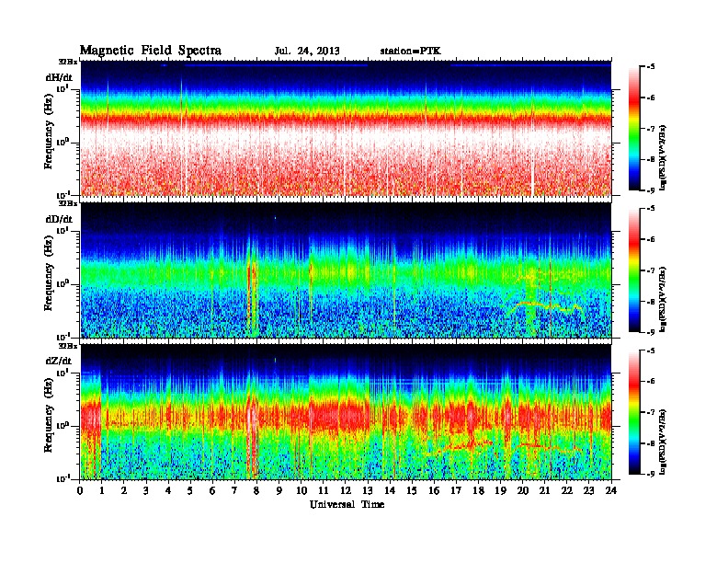
Task: Click the '-6' value on dZ/dt color bar
Action: [x=652, y=382]
